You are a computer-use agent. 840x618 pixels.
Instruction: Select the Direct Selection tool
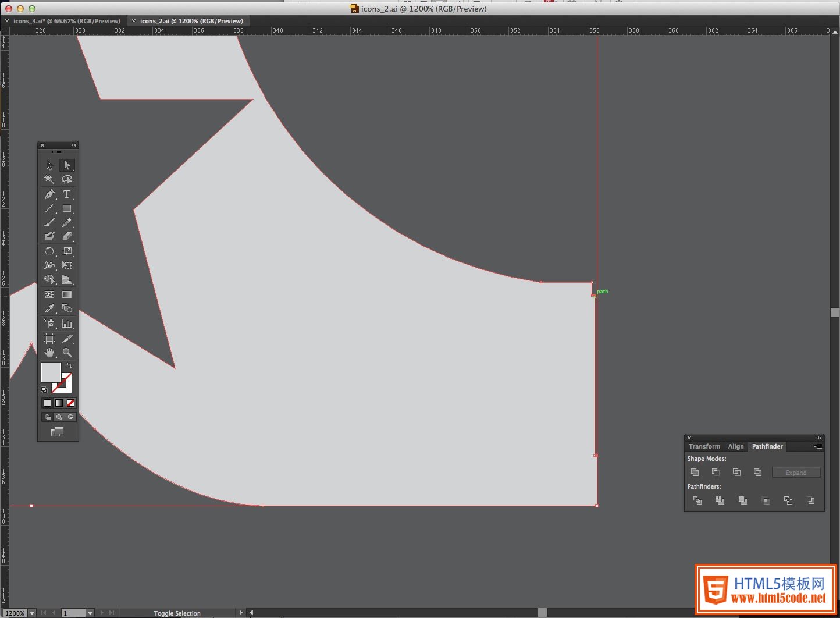pos(66,165)
